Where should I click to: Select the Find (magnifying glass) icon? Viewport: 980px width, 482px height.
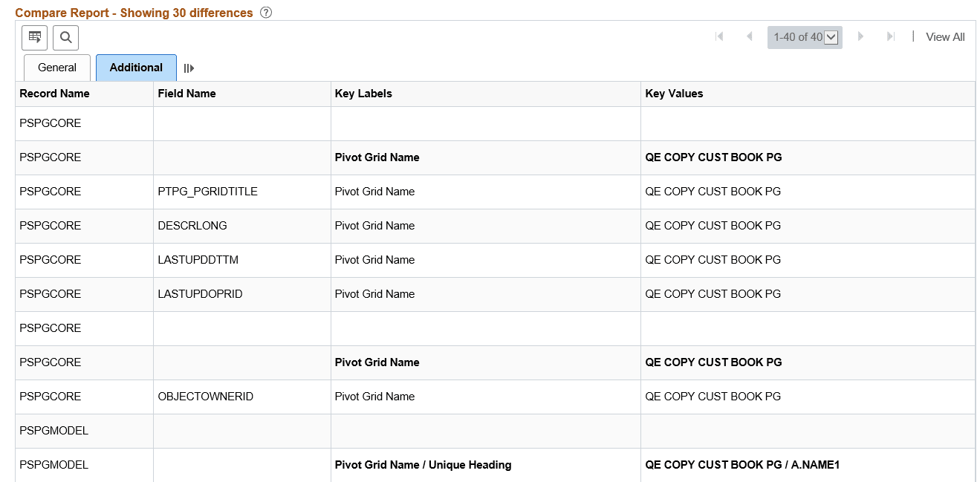[65, 37]
